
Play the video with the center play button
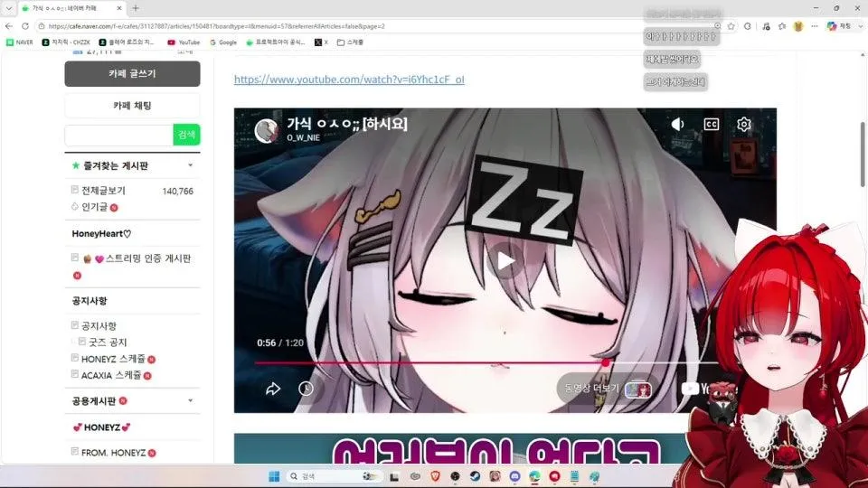tap(505, 260)
